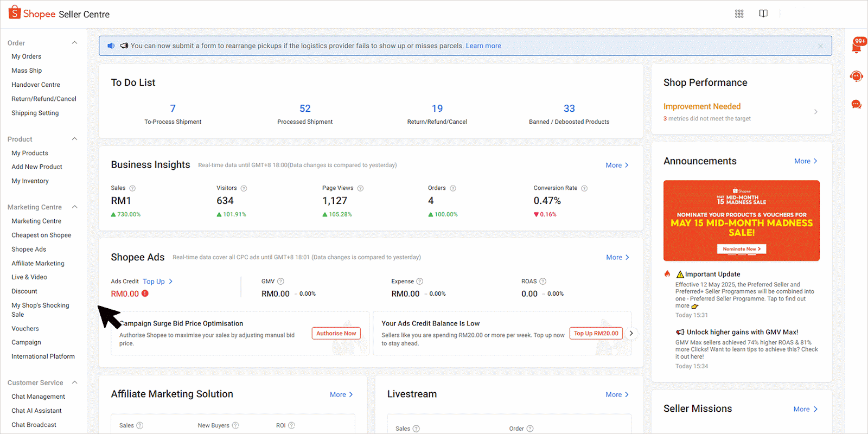Click Top Up RM20.00 button

coord(596,333)
